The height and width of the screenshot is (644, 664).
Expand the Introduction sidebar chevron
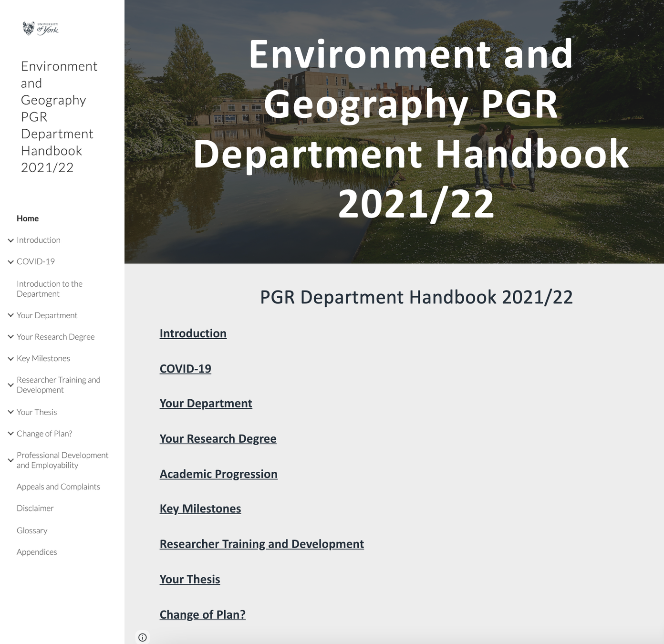coord(10,240)
